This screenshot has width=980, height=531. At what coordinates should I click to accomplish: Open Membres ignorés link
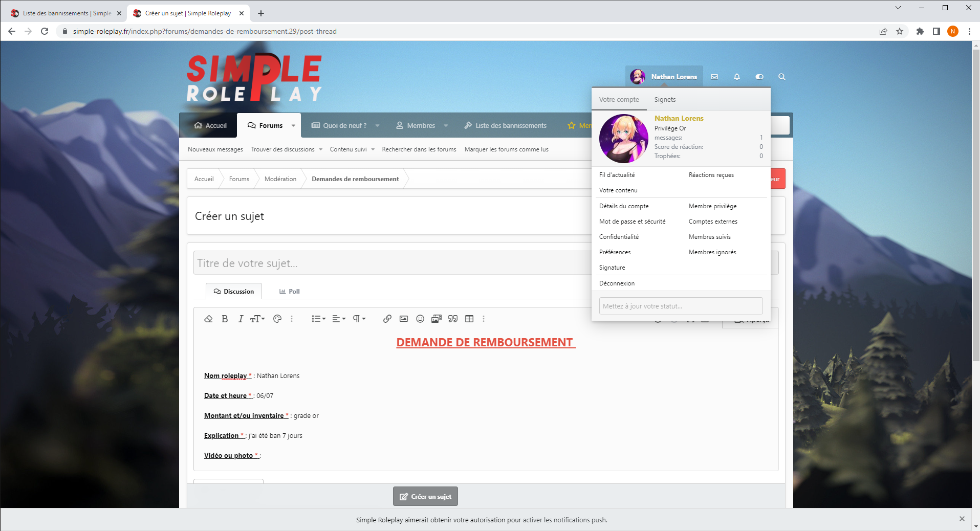click(x=712, y=252)
